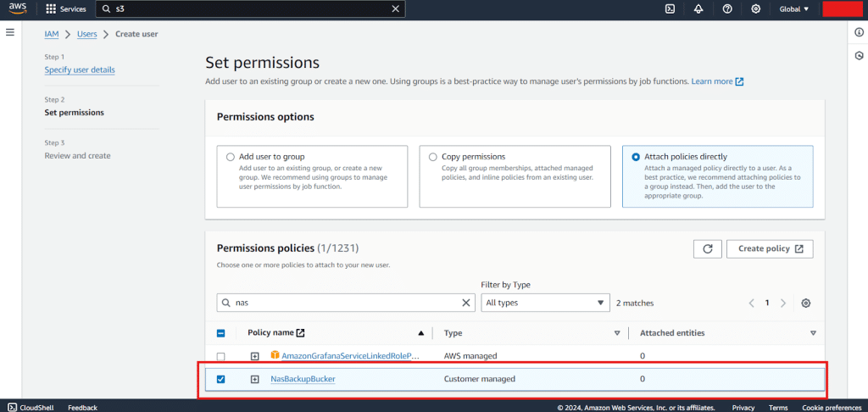This screenshot has height=412, width=868.
Task: Toggle the hamburger side navigation menu
Action: 9,32
